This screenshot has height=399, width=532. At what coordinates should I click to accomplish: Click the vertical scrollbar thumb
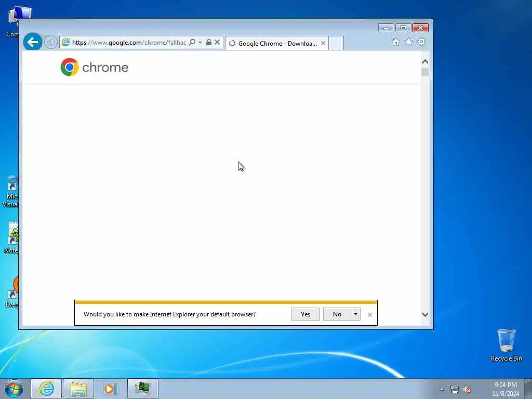click(425, 72)
